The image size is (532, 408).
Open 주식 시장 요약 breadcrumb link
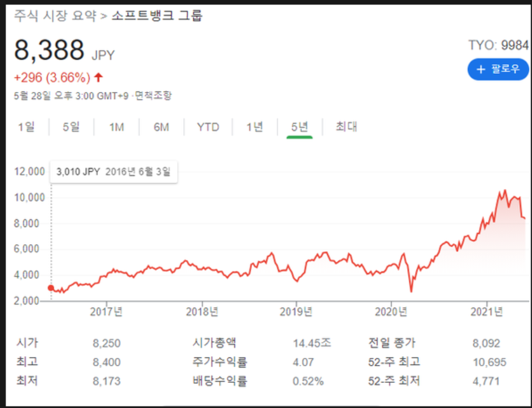point(55,16)
